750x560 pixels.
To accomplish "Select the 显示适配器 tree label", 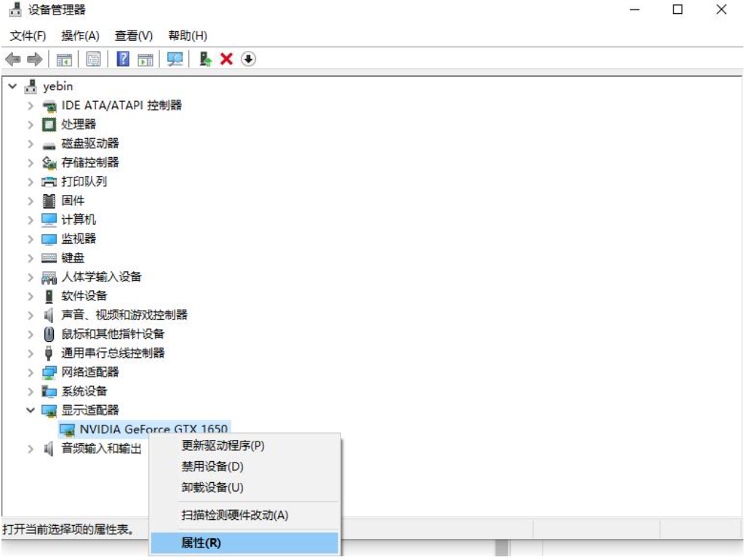I will coord(90,411).
